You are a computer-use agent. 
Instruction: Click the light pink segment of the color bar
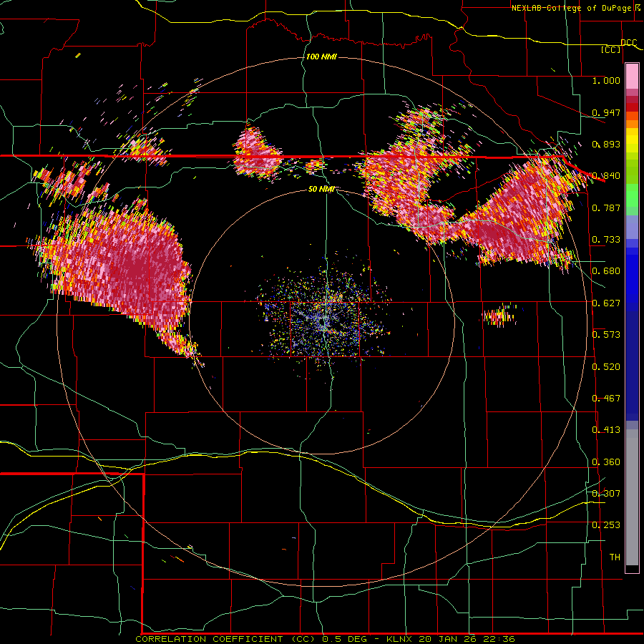click(632, 76)
